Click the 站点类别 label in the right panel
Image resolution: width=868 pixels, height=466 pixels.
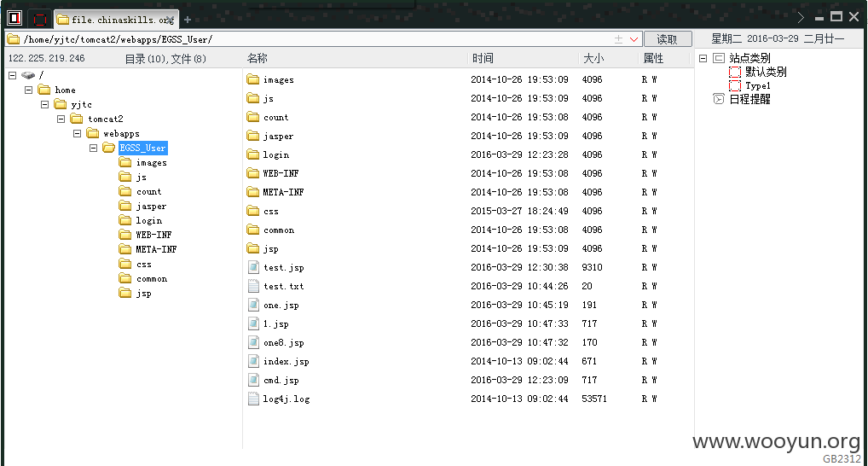click(749, 58)
